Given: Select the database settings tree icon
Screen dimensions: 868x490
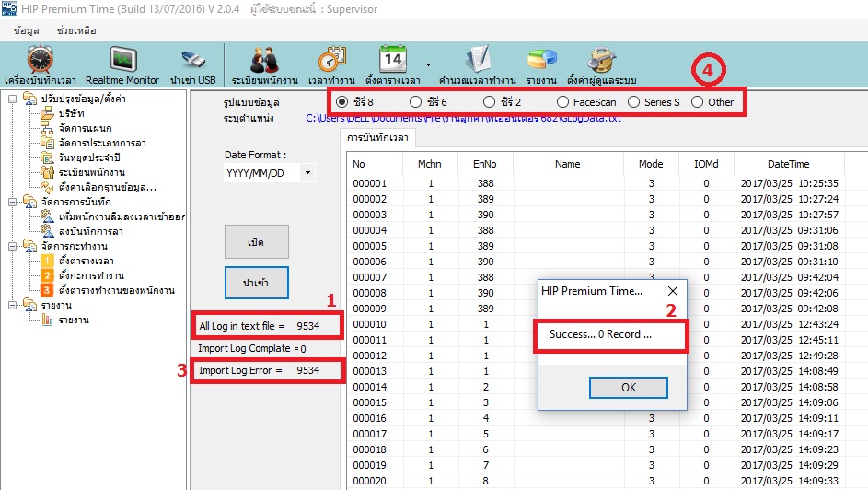Looking at the screenshot, I should [x=47, y=187].
